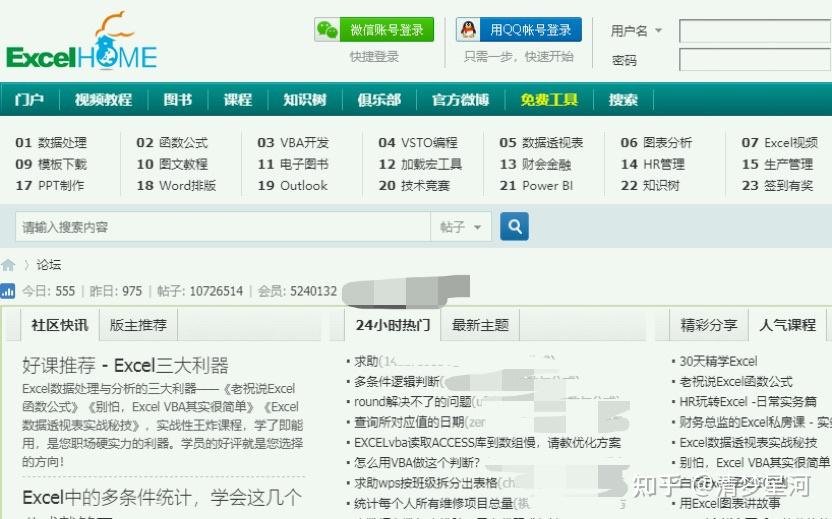
Task: Open the 老祝说Excel函数公式 course link
Action: pyautogui.click(x=735, y=381)
